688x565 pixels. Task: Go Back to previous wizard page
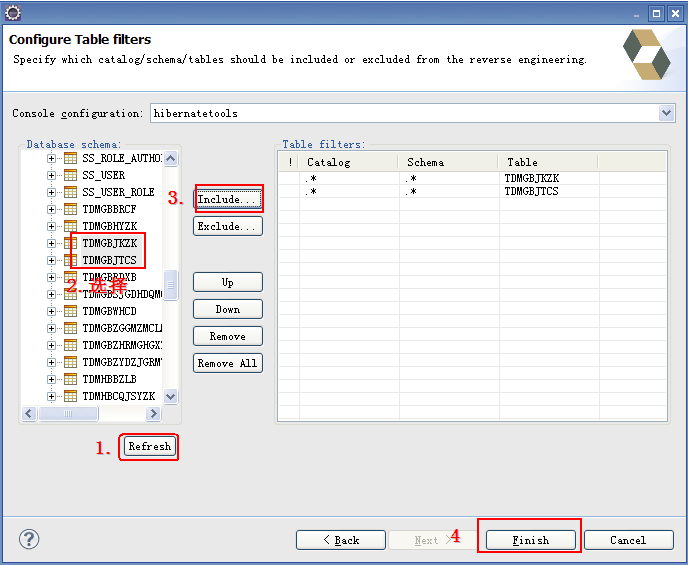[x=341, y=540]
